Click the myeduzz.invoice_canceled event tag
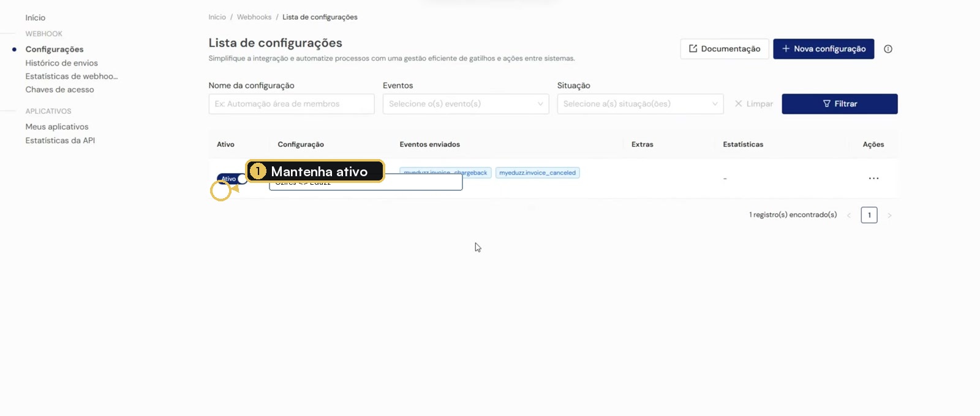The width and height of the screenshot is (980, 416). point(537,173)
